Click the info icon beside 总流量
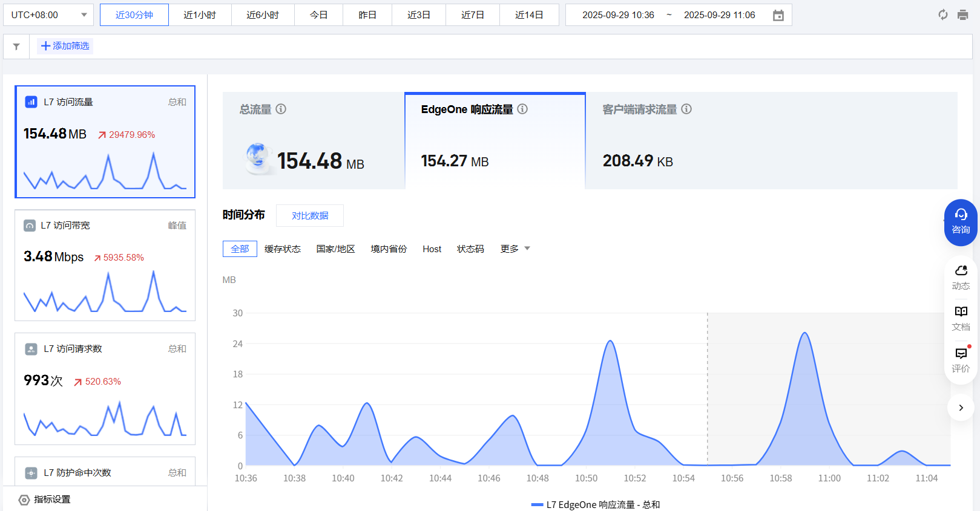The height and width of the screenshot is (511, 980). (x=281, y=109)
